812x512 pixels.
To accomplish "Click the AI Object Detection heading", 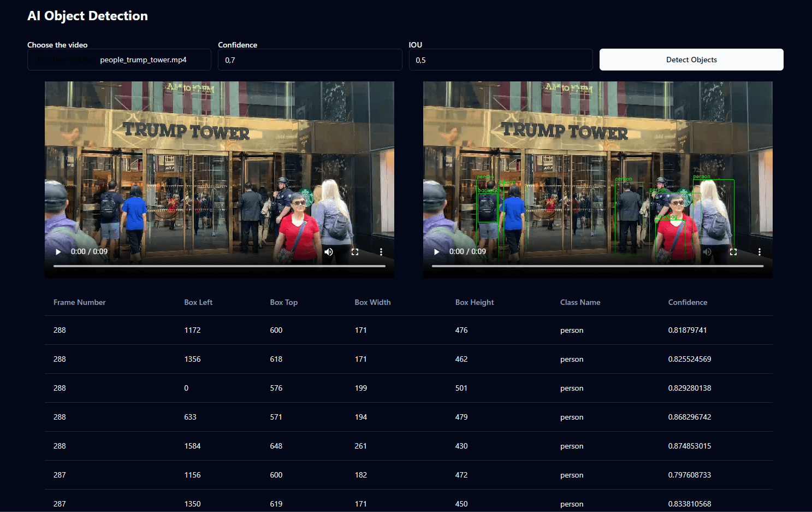I will click(x=87, y=16).
